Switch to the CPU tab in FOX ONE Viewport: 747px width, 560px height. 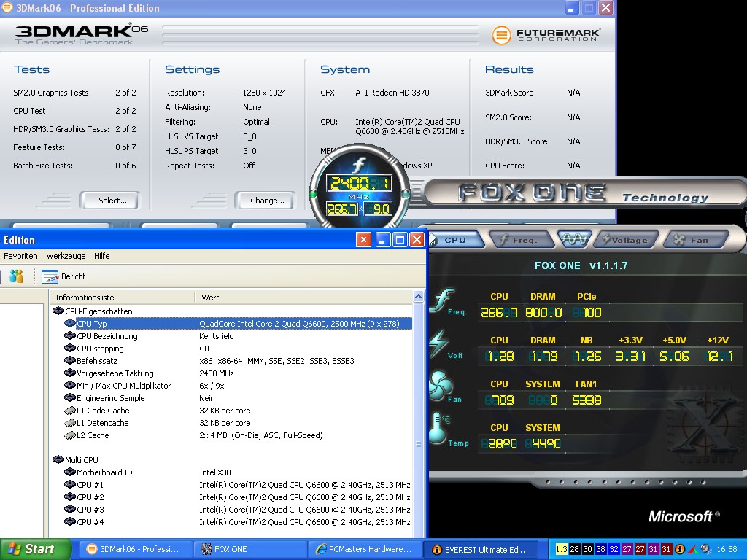[455, 240]
